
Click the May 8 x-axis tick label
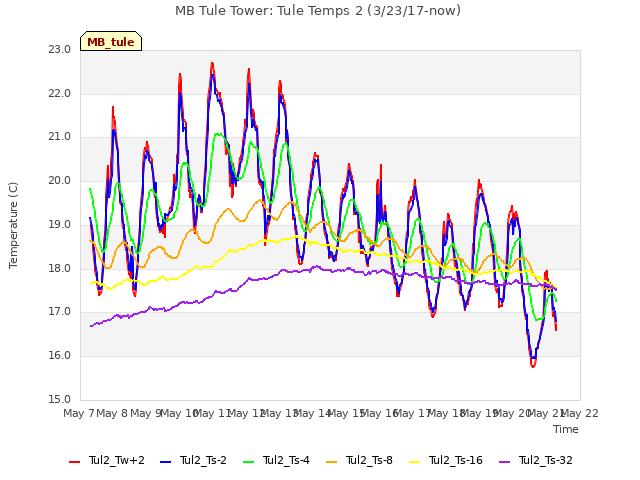(112, 413)
